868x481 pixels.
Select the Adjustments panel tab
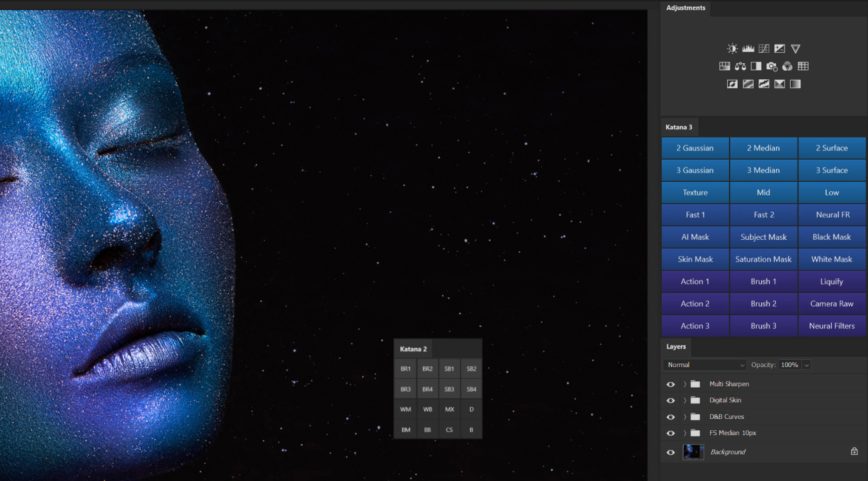click(685, 8)
